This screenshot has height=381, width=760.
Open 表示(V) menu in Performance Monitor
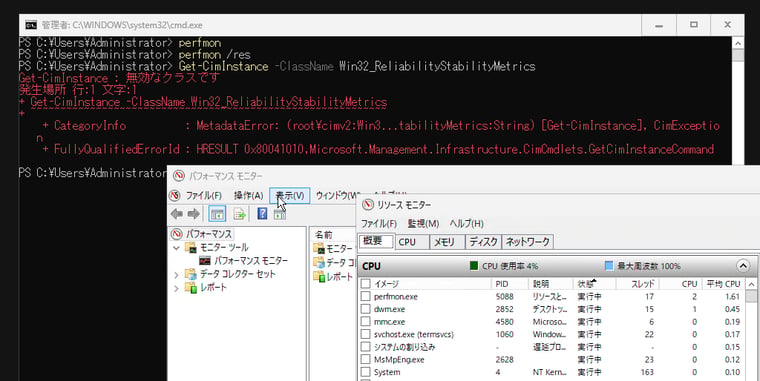click(x=290, y=195)
